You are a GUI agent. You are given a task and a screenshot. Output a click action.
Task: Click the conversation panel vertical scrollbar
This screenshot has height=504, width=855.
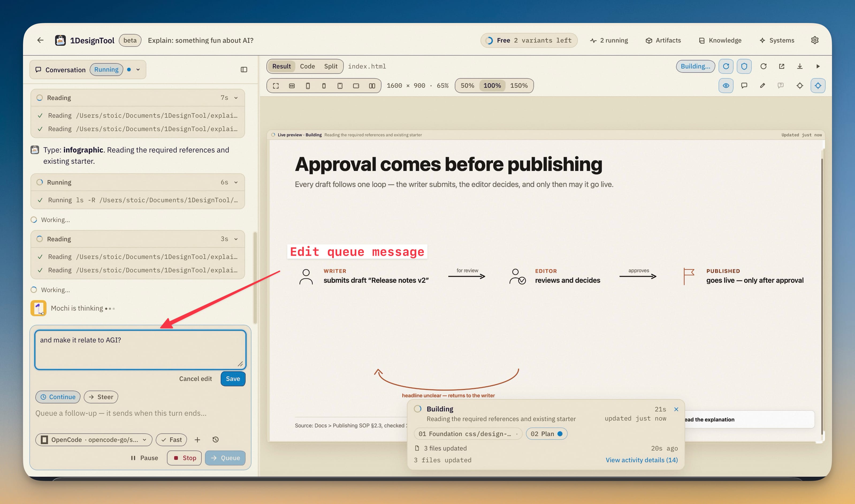[255, 278]
